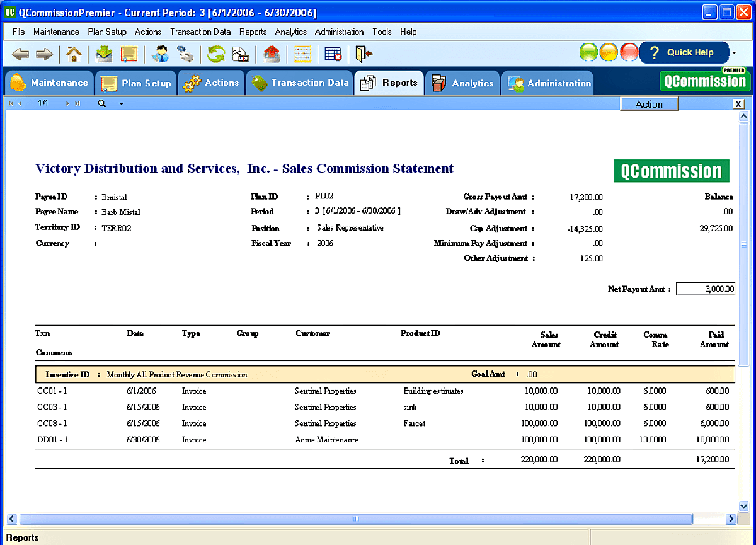Click the scissors cut document icon

pyautogui.click(x=241, y=54)
